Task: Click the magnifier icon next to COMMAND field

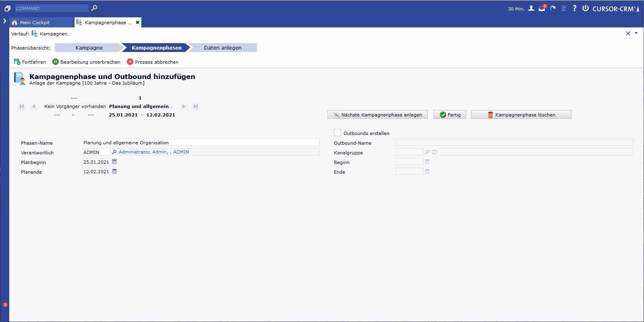Action: 94,8
